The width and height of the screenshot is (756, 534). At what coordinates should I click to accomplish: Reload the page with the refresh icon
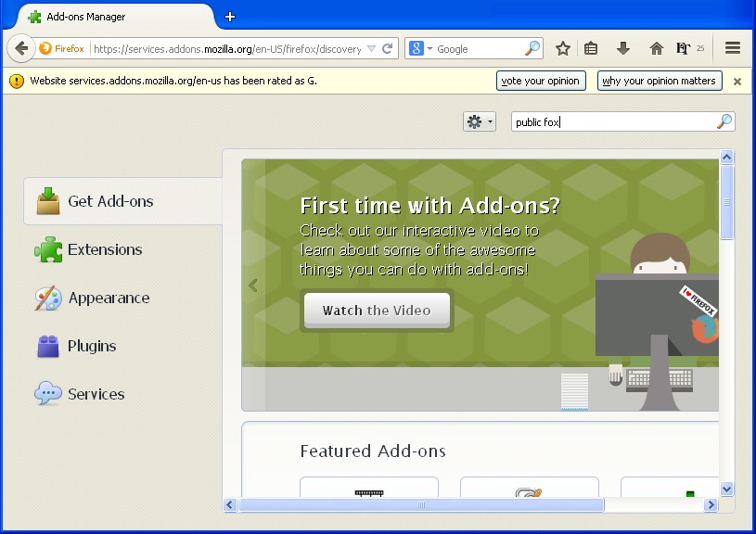click(388, 48)
